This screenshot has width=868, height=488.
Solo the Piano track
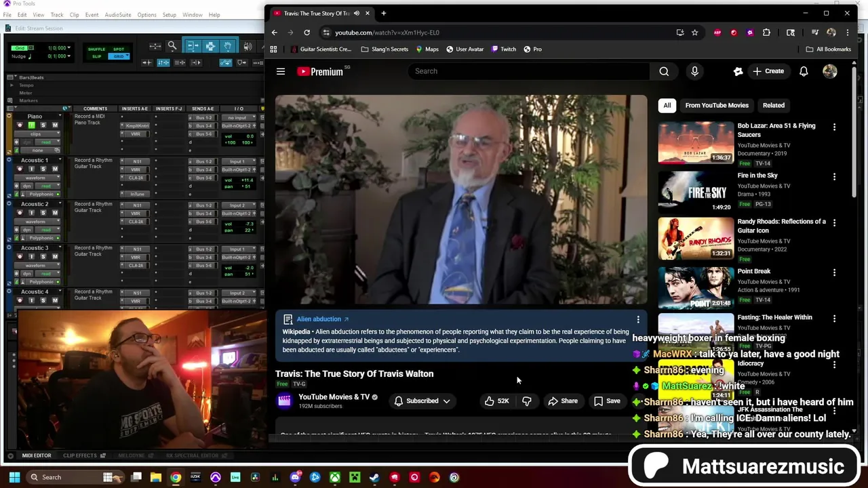pyautogui.click(x=43, y=125)
